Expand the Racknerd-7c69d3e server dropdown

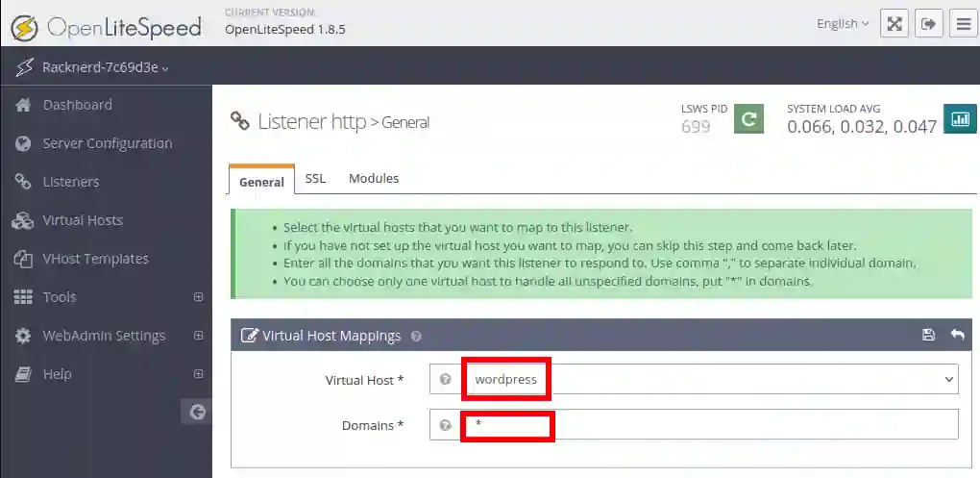point(105,67)
